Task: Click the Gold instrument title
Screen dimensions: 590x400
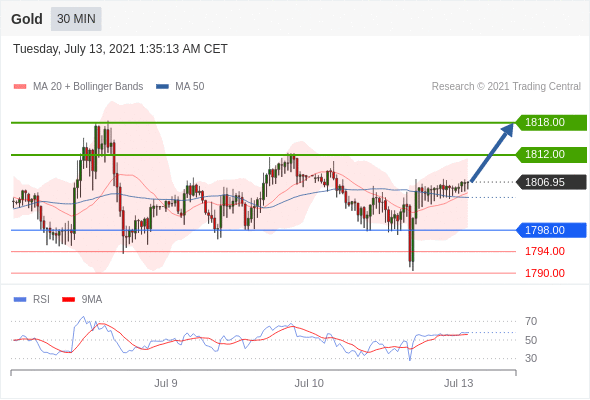Action: click(27, 19)
